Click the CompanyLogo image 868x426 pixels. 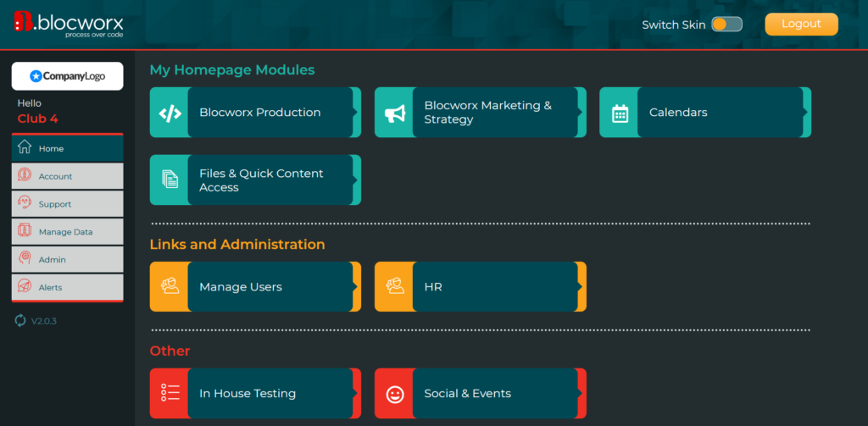68,76
